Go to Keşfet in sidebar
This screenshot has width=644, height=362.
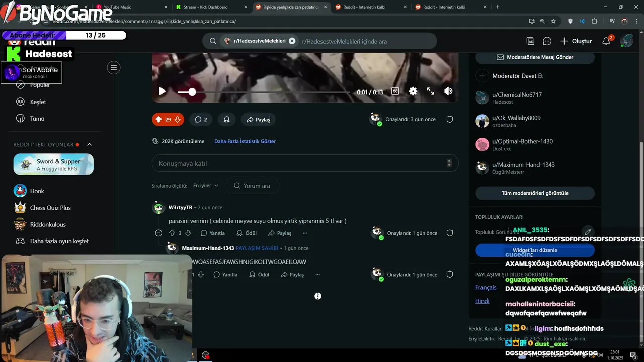tap(38, 102)
